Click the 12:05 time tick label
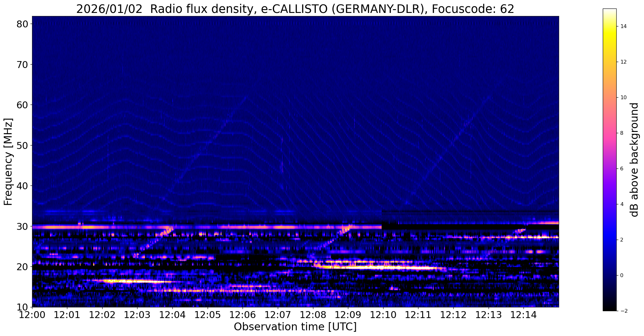 [208, 315]
